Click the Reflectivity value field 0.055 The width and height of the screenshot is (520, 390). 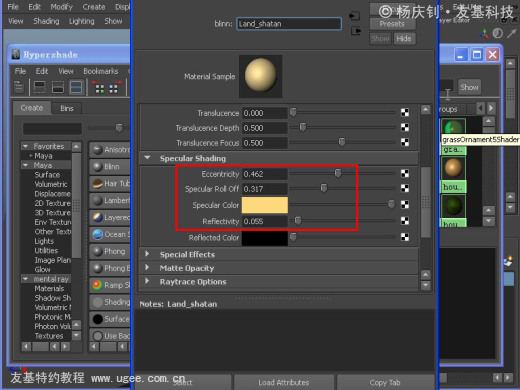[265, 221]
